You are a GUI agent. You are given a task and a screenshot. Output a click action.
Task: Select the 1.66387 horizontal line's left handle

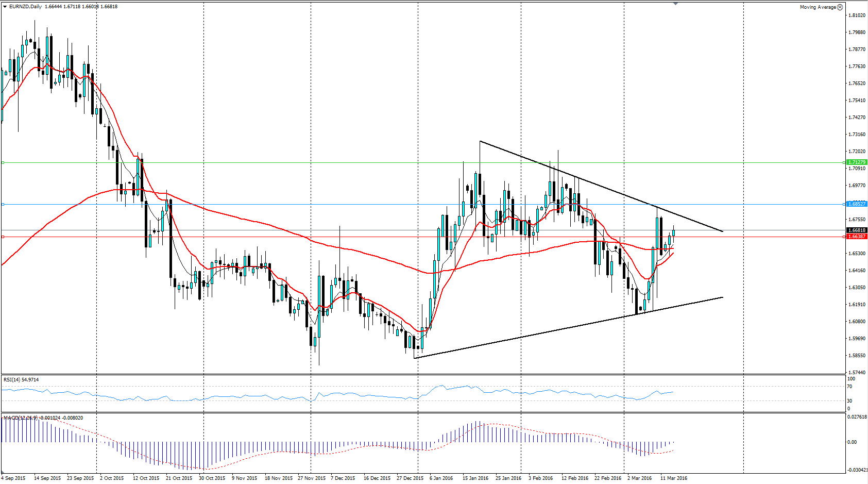[x=3, y=237]
